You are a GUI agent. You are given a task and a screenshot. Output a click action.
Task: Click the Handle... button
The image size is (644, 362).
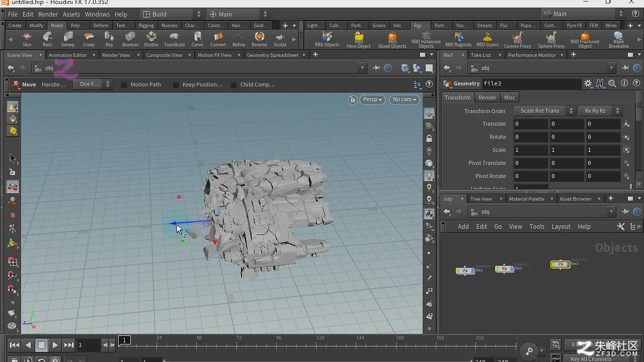tap(53, 84)
